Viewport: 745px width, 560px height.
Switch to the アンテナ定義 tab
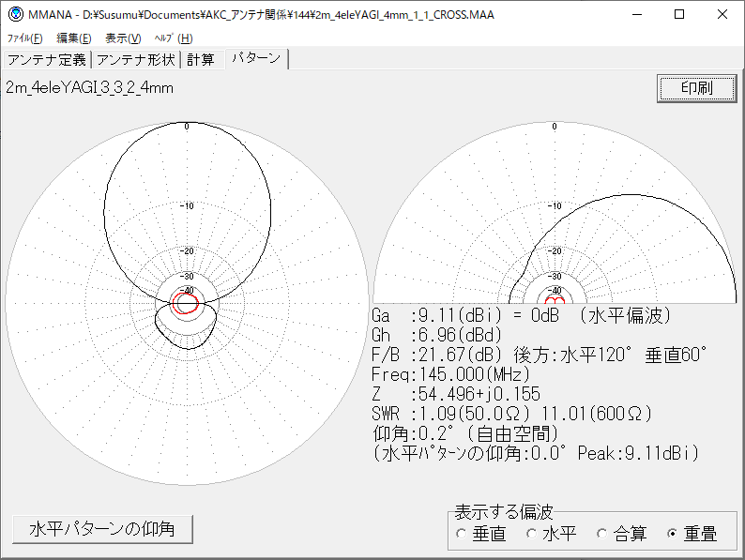pos(46,60)
